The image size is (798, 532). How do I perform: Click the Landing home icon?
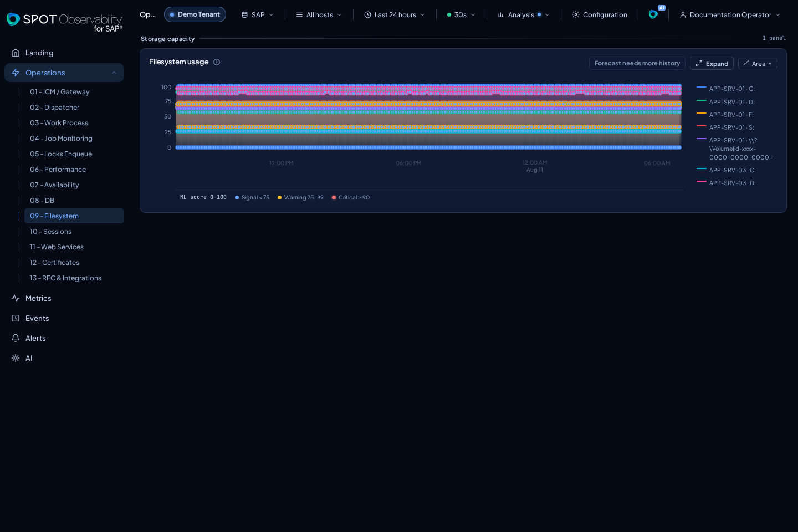[16, 53]
